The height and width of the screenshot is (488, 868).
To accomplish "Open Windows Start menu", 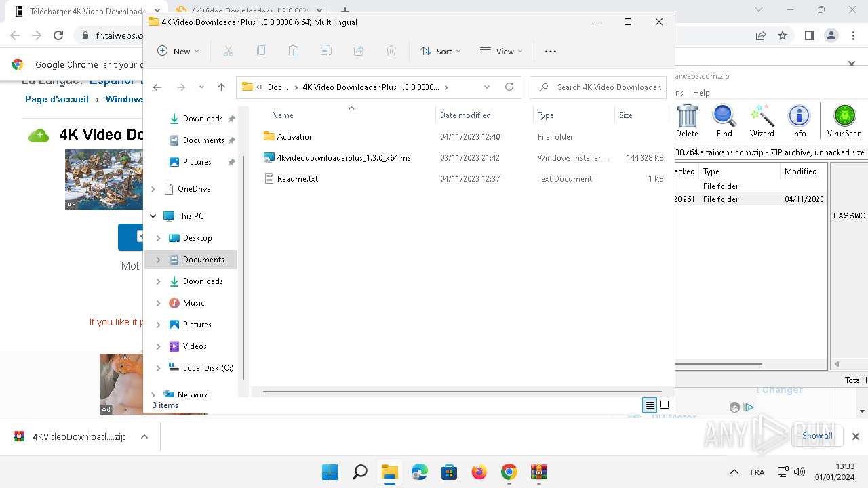I will point(330,472).
